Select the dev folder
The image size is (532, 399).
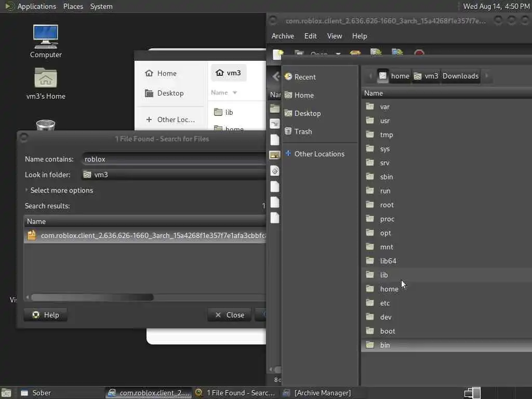tap(446, 317)
